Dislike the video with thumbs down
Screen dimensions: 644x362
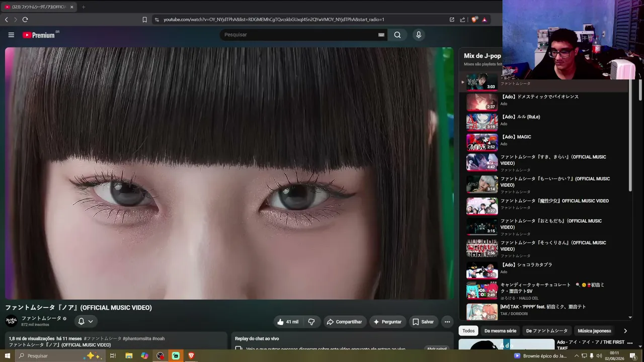(x=311, y=322)
